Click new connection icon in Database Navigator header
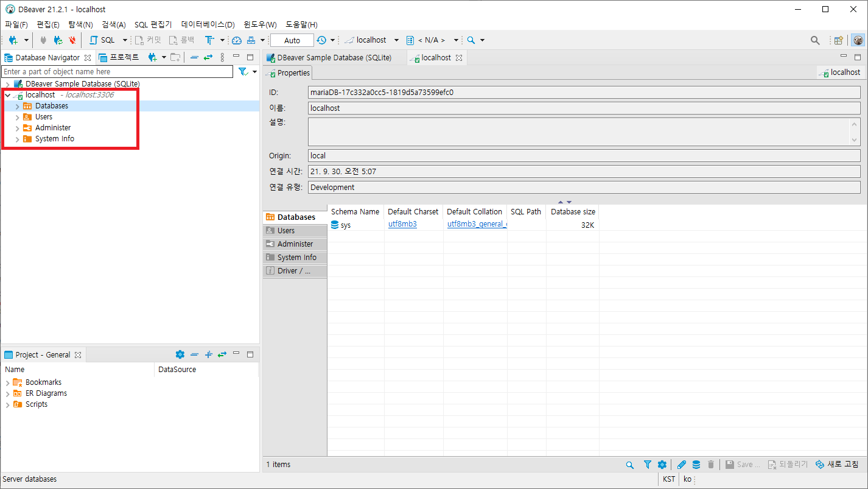 pyautogui.click(x=153, y=57)
